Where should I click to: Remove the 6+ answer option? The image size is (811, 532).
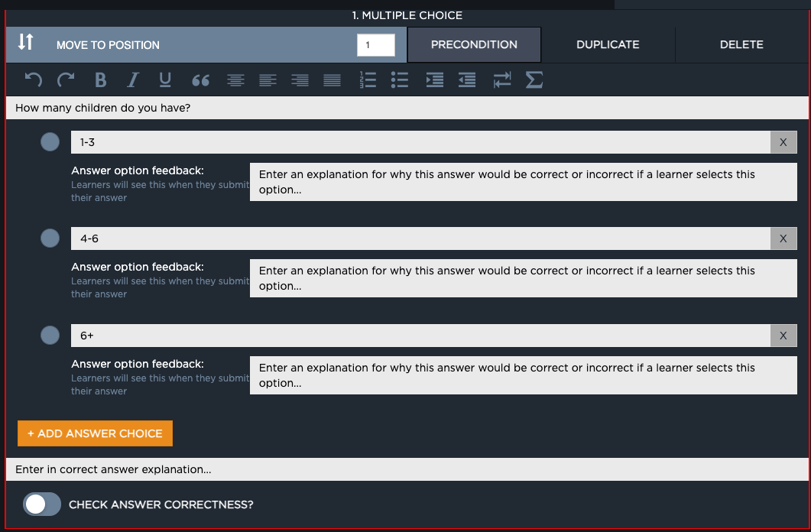(x=783, y=336)
